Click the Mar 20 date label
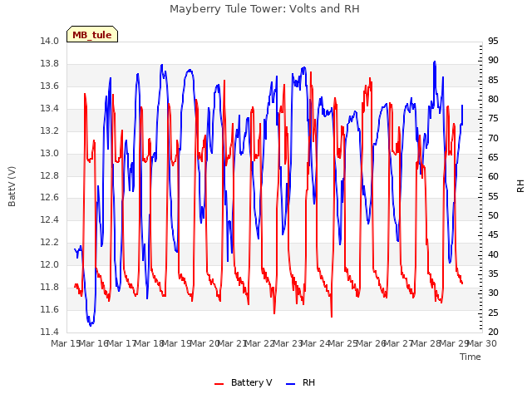This screenshot has height=399, width=532. tap(204, 343)
